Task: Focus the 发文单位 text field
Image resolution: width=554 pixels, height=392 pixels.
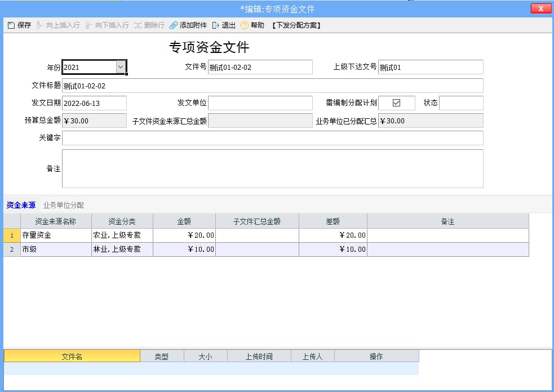Action: (x=260, y=103)
